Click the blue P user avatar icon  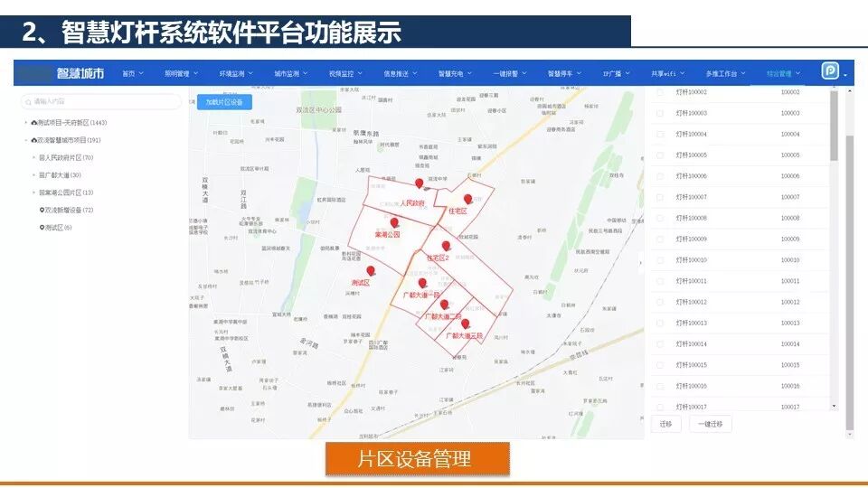click(830, 70)
